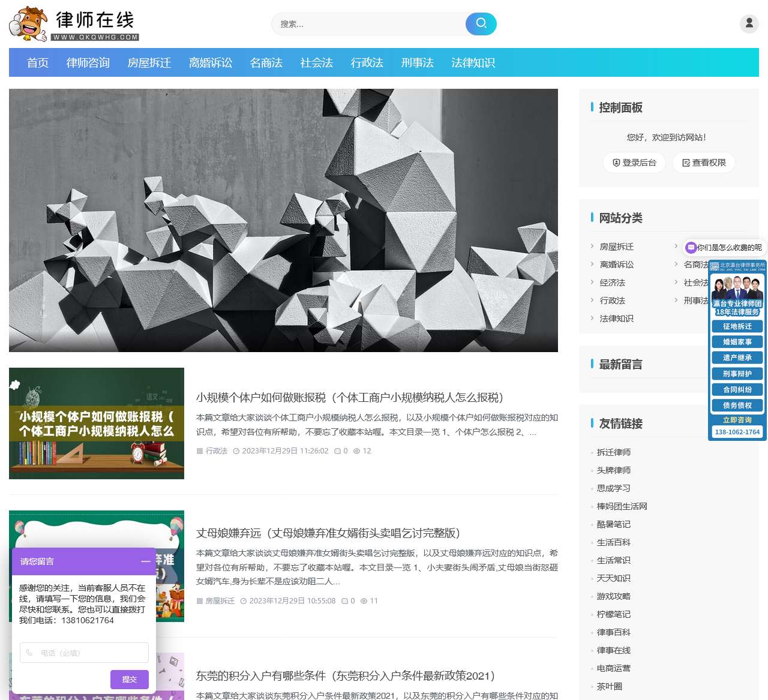Viewport: 768px width, 700px height.
Task: Open friend link 生活常识
Action: tap(614, 560)
